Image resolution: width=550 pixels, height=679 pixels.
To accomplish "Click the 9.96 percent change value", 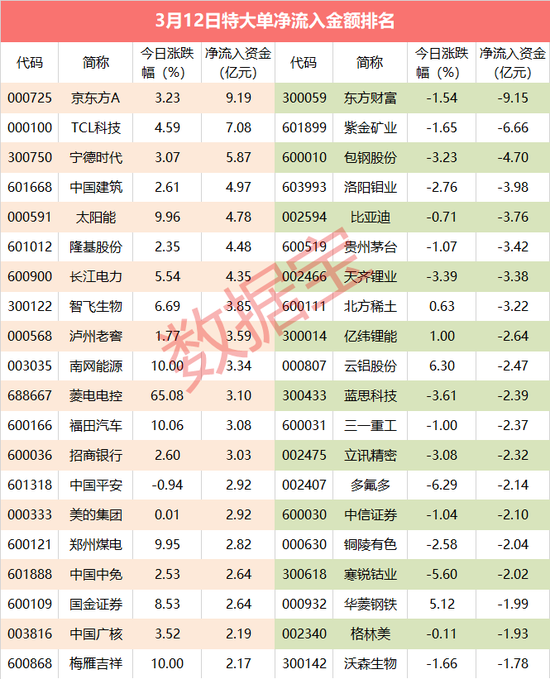I will [167, 217].
